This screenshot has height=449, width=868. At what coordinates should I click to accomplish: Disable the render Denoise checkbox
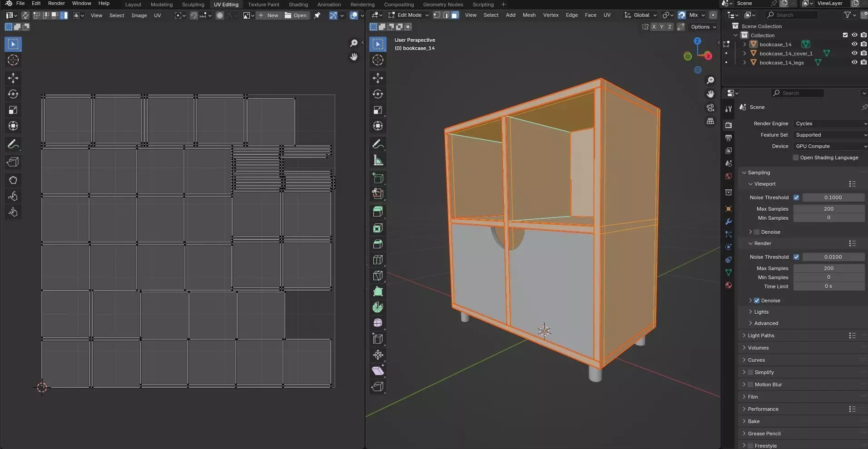(x=757, y=301)
